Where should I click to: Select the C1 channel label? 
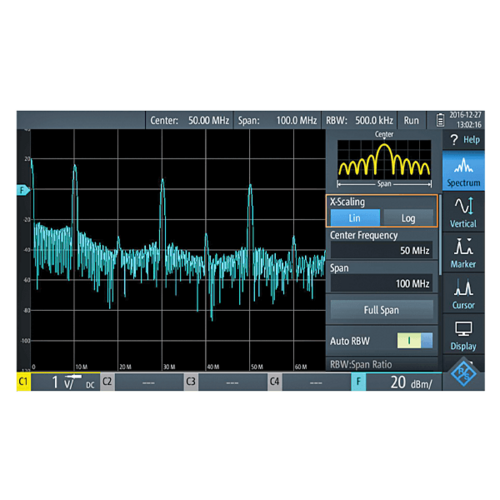coord(24,382)
